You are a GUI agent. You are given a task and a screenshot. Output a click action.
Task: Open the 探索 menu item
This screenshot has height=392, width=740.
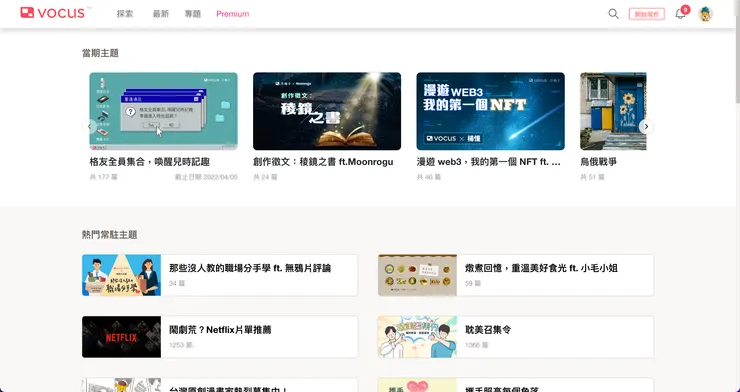pos(125,14)
